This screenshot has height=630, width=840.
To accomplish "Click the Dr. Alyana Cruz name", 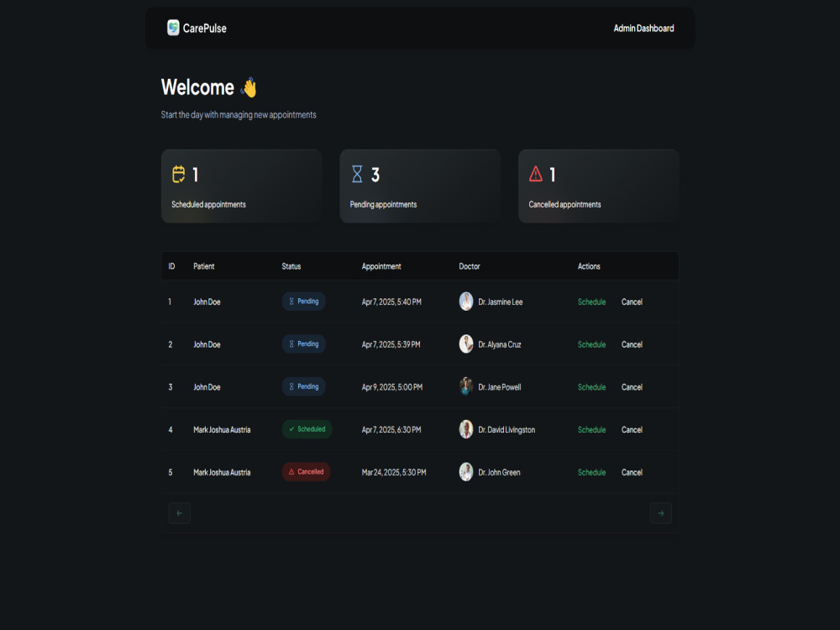I will pyautogui.click(x=500, y=344).
